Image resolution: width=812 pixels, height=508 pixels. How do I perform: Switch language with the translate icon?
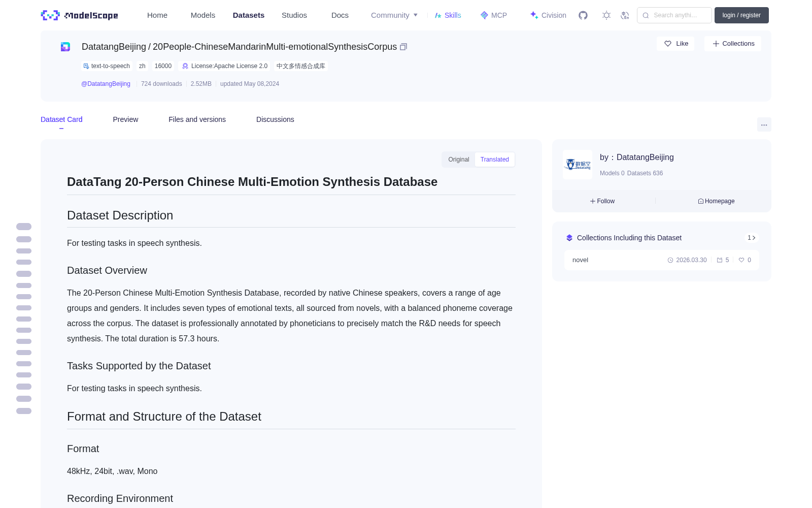625,15
